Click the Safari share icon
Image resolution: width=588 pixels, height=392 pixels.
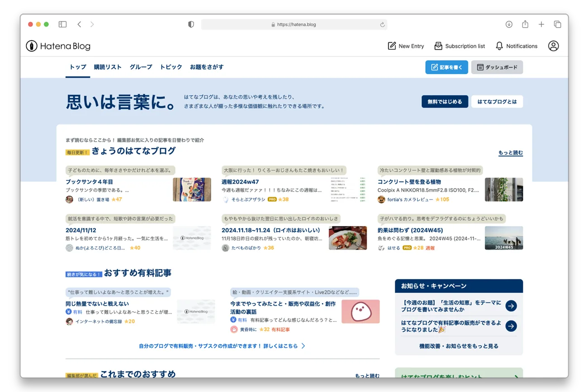(525, 24)
